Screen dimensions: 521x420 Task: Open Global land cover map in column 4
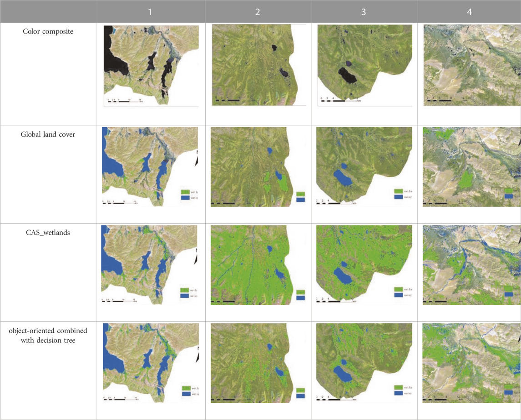pyautogui.click(x=472, y=167)
